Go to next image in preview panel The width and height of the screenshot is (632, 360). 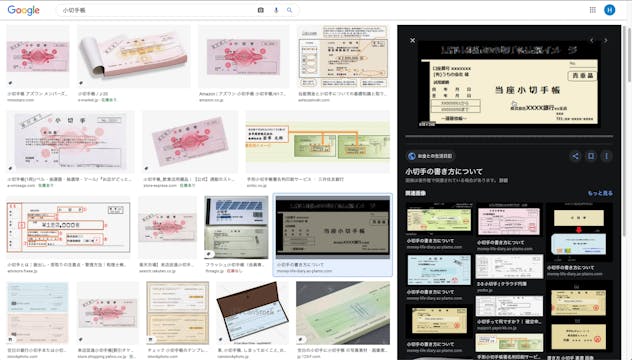(605, 40)
